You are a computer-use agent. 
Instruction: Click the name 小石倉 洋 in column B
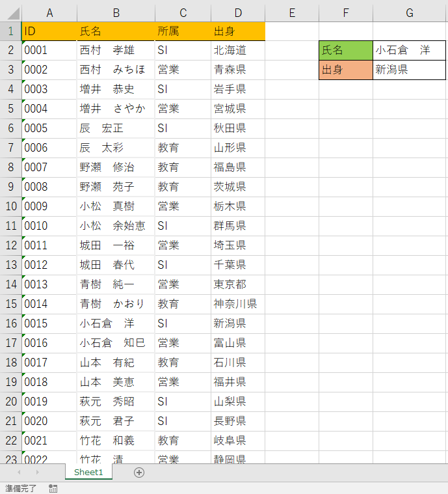pos(107,323)
